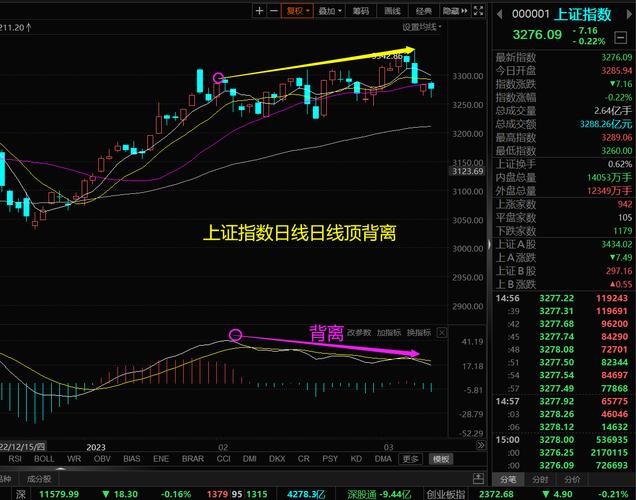Go to previous stock with left arrow
Screen dimensions: 636x500
pos(499,13)
